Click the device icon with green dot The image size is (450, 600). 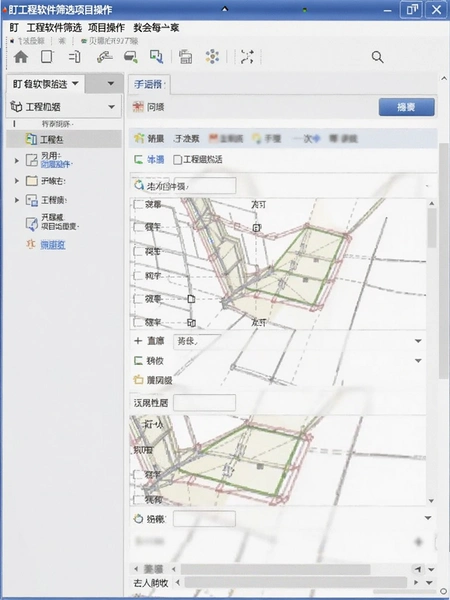[x=131, y=57]
